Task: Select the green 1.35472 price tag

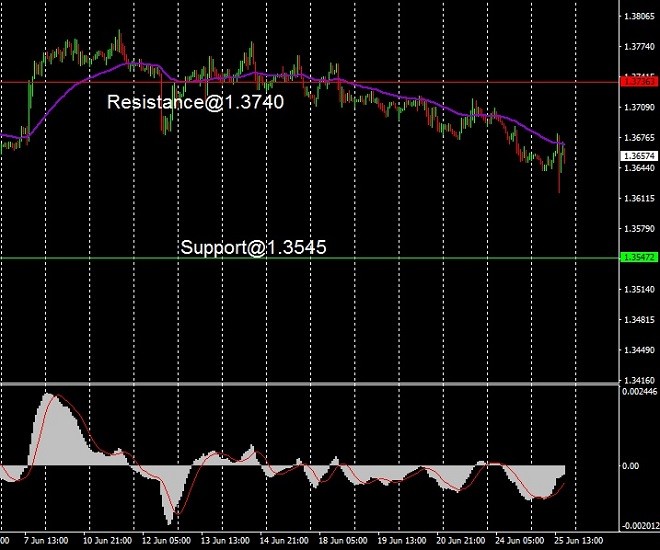Action: [639, 257]
